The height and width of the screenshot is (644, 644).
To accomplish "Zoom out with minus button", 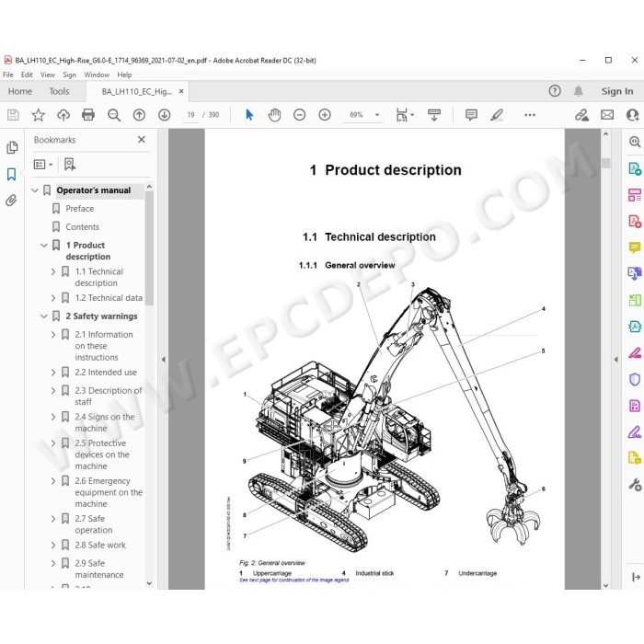I will pyautogui.click(x=299, y=115).
